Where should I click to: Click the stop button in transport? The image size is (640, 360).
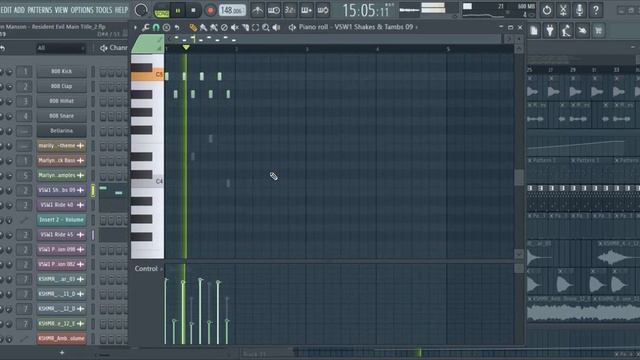(x=193, y=11)
